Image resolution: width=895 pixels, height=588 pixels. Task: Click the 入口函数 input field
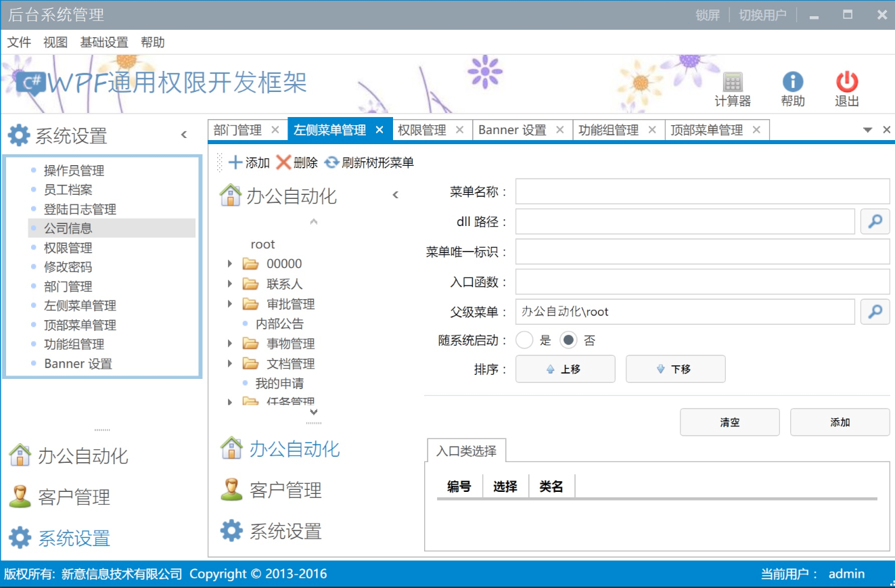[x=702, y=282]
